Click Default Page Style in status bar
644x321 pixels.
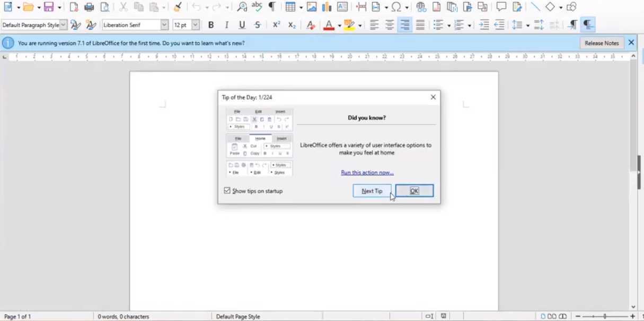pos(238,317)
